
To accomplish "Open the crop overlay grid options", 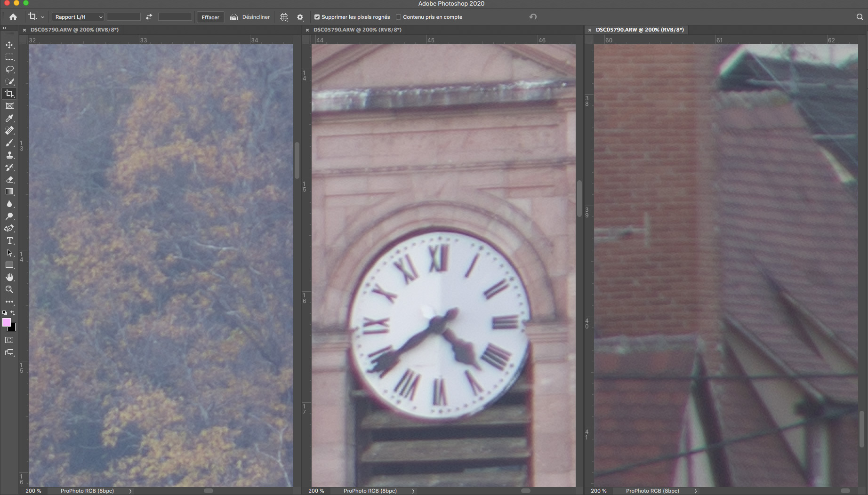I will [284, 17].
